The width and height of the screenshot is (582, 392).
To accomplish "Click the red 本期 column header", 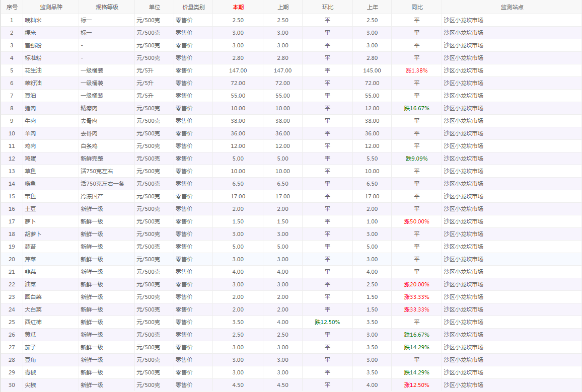I will click(238, 7).
